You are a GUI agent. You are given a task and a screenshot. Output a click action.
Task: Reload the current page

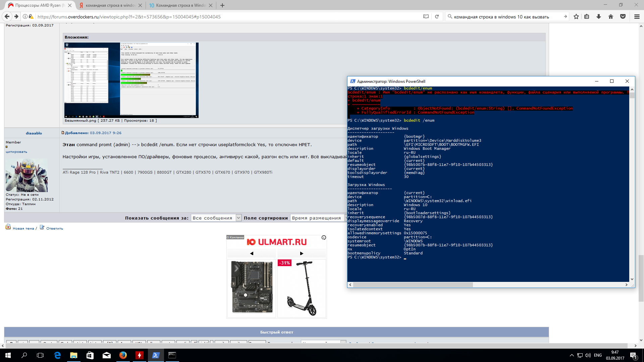(x=437, y=16)
